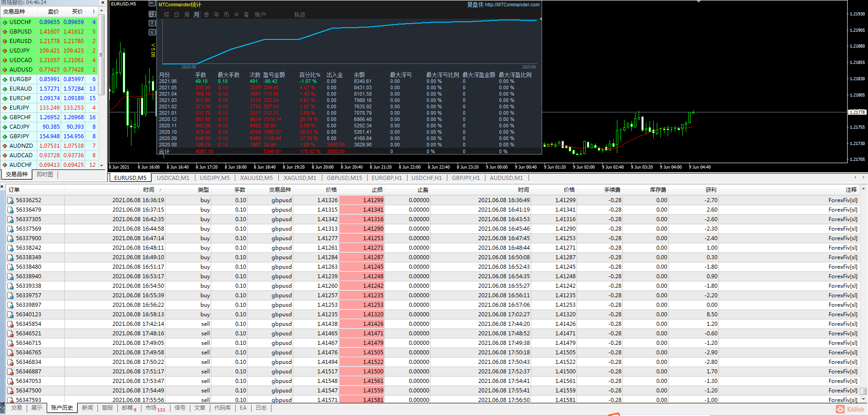The width and height of the screenshot is (868, 416).
Task: Switch to the XAUUSD,M5 chart tab
Action: coord(257,178)
